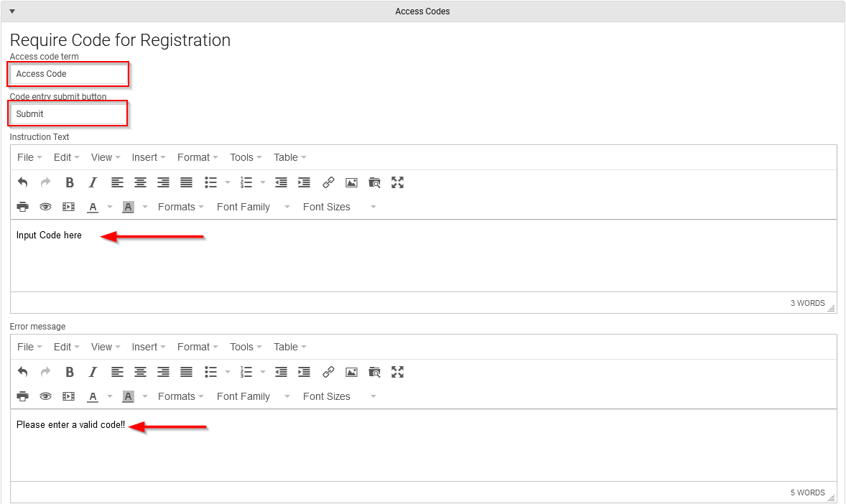Image resolution: width=846 pixels, height=504 pixels.
Task: Click the Access code term input field
Action: point(68,74)
